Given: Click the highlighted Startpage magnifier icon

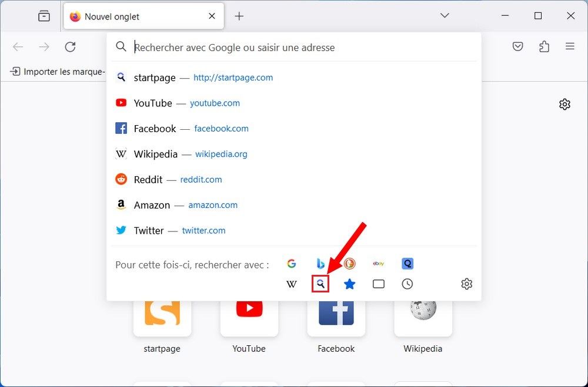Looking at the screenshot, I should pos(320,284).
